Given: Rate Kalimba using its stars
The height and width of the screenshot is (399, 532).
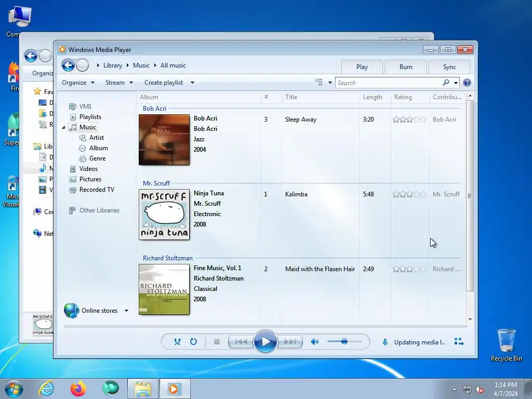Looking at the screenshot, I should (409, 194).
